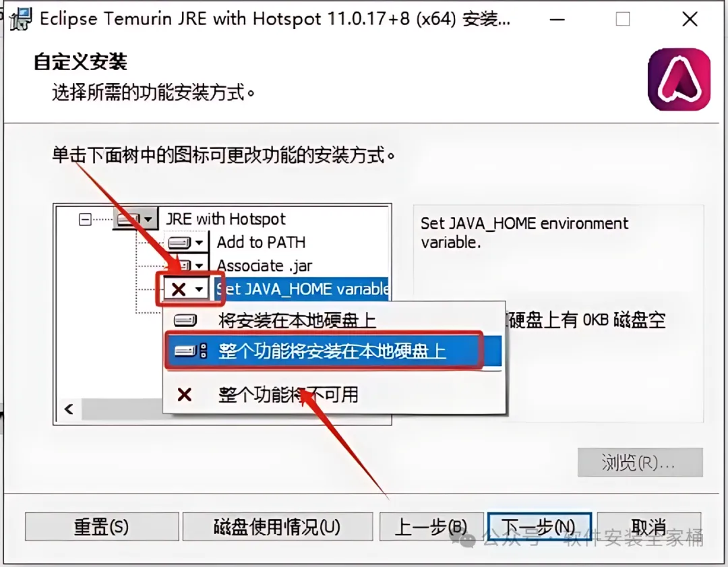Click the left arrow of the horizontal scrollbar
The image size is (728, 567).
69,409
